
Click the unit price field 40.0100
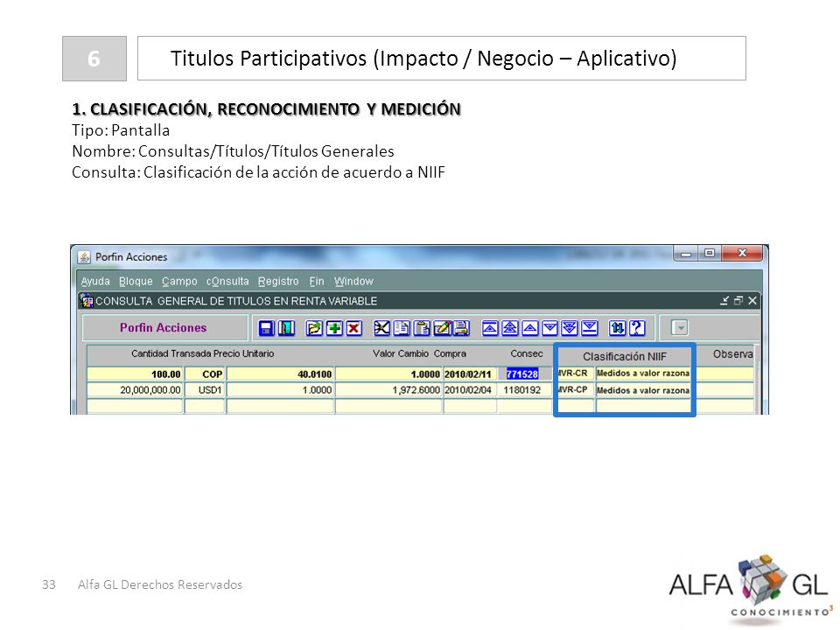pyautogui.click(x=280, y=374)
